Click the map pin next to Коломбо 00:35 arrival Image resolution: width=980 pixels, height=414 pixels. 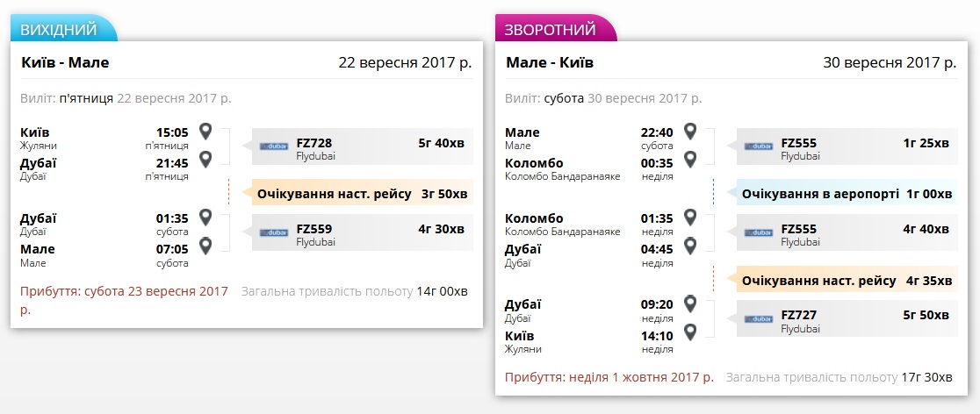click(690, 159)
